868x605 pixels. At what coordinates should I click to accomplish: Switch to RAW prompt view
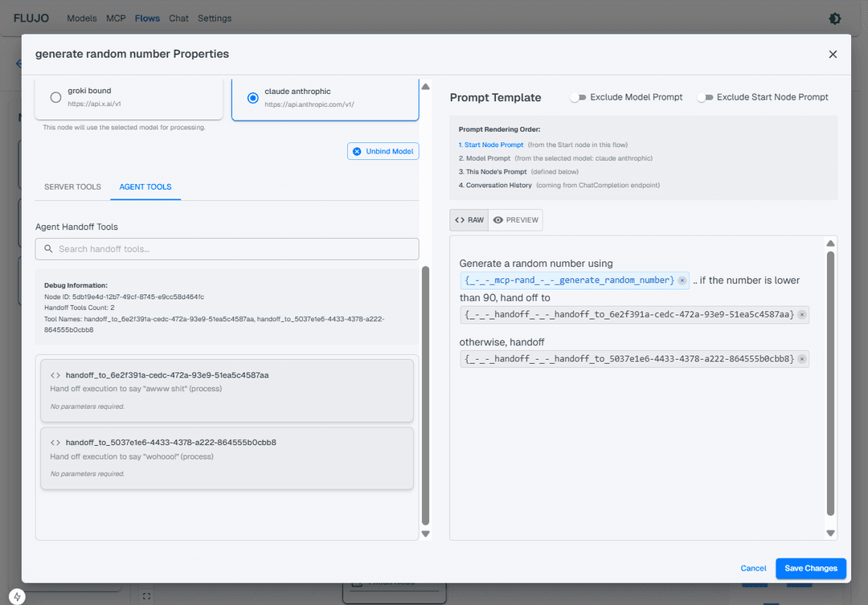(x=469, y=220)
